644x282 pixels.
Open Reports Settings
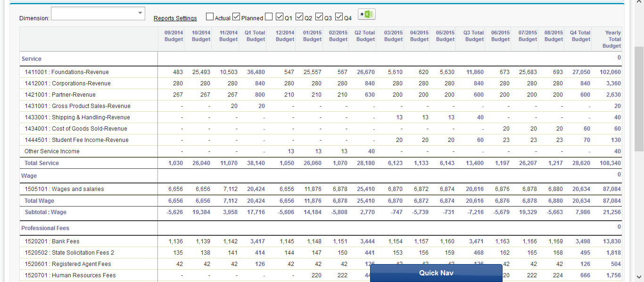click(x=175, y=18)
